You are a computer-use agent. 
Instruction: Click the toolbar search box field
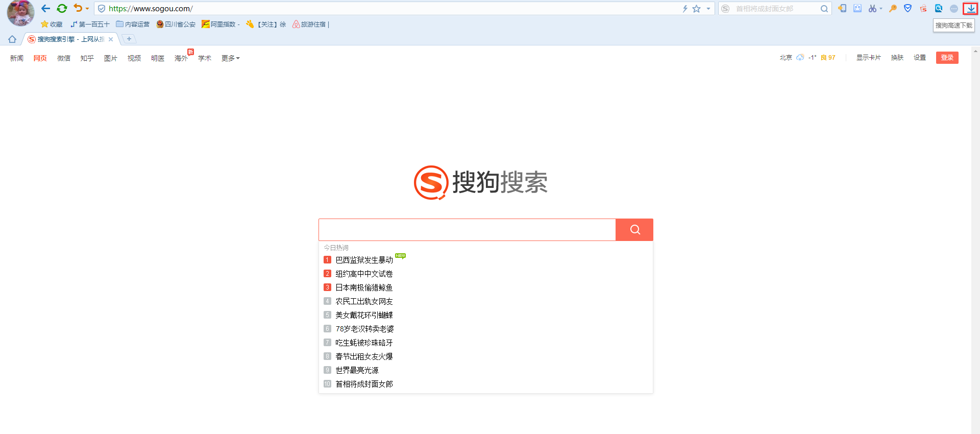tap(776, 9)
